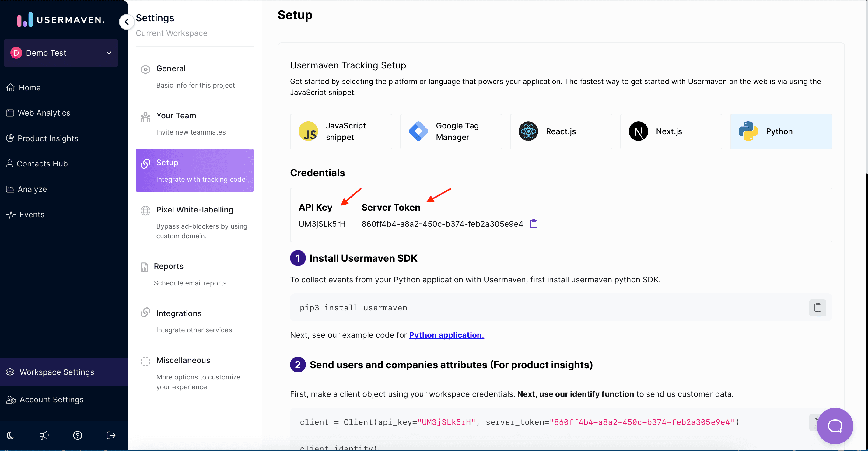Screen dimensions: 868x451
Task: Open Product Insights section
Action: pos(42,138)
